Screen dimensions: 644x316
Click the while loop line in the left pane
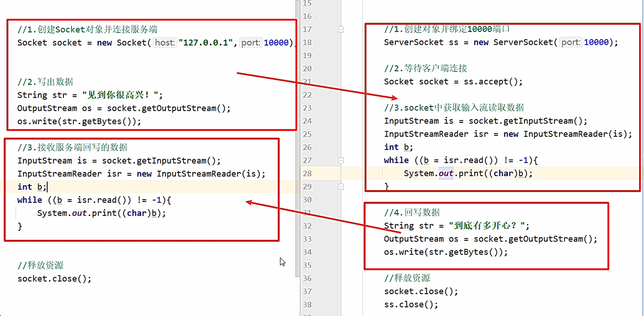[x=94, y=200]
